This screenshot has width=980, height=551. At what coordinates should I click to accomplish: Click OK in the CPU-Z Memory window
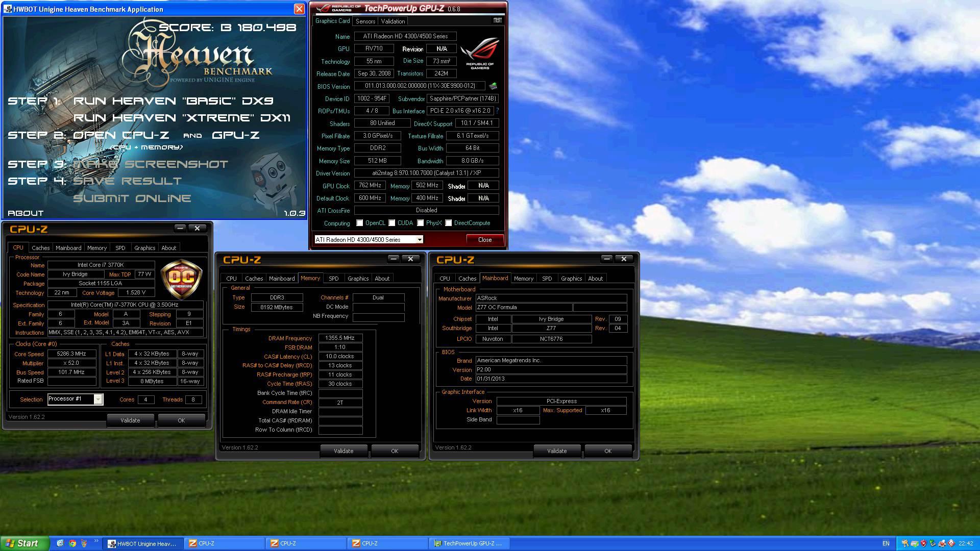coord(395,451)
